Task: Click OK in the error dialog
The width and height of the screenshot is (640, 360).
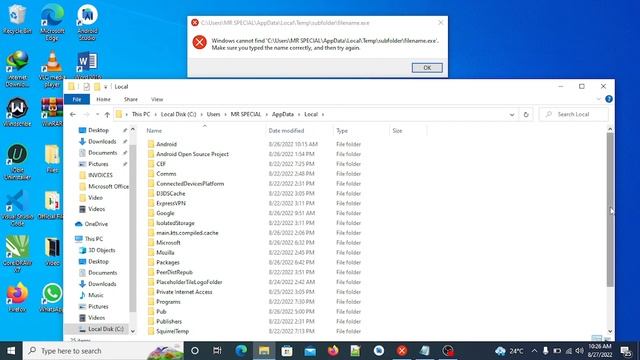Action: click(427, 68)
